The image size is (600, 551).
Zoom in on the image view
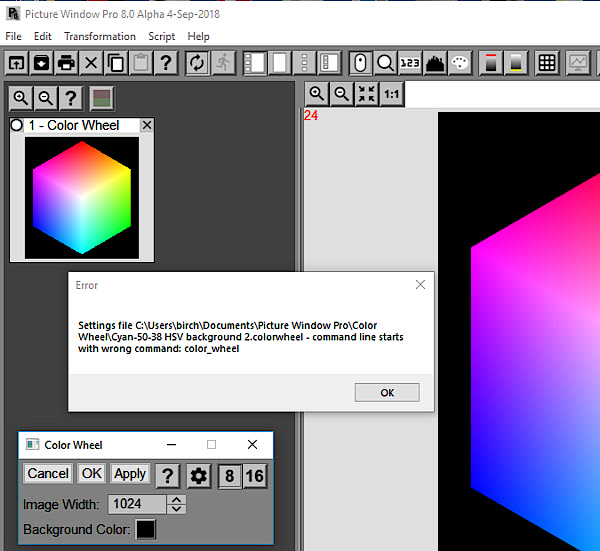[317, 94]
